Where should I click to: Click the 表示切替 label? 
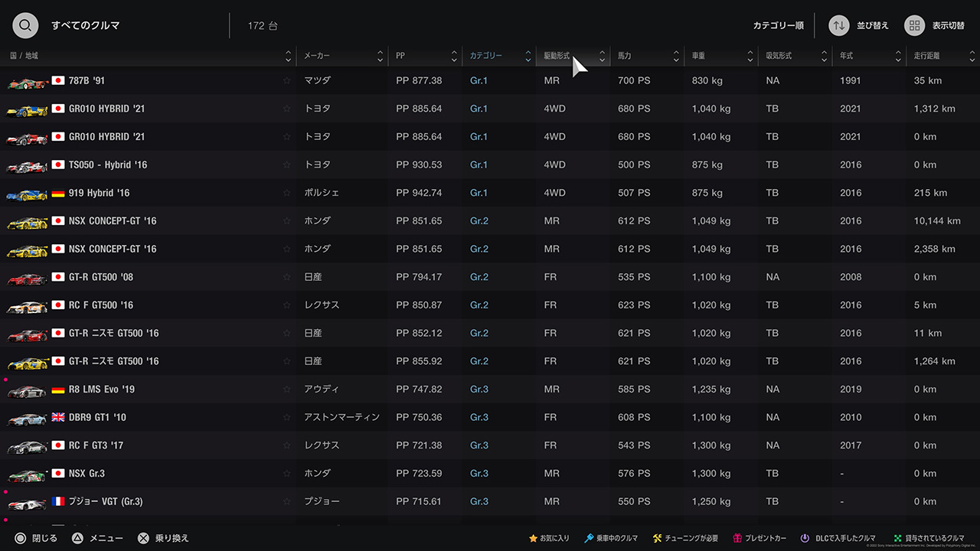pyautogui.click(x=948, y=25)
